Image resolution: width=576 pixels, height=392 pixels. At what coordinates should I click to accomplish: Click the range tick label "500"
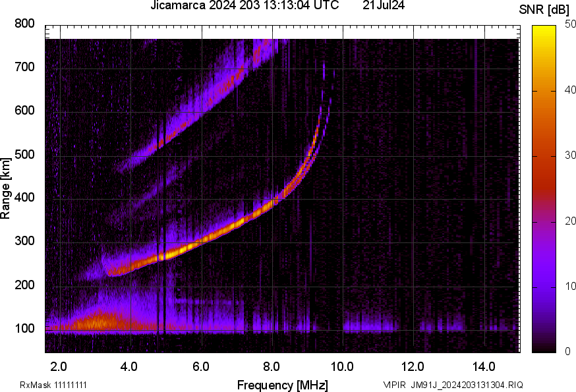pyautogui.click(x=24, y=154)
